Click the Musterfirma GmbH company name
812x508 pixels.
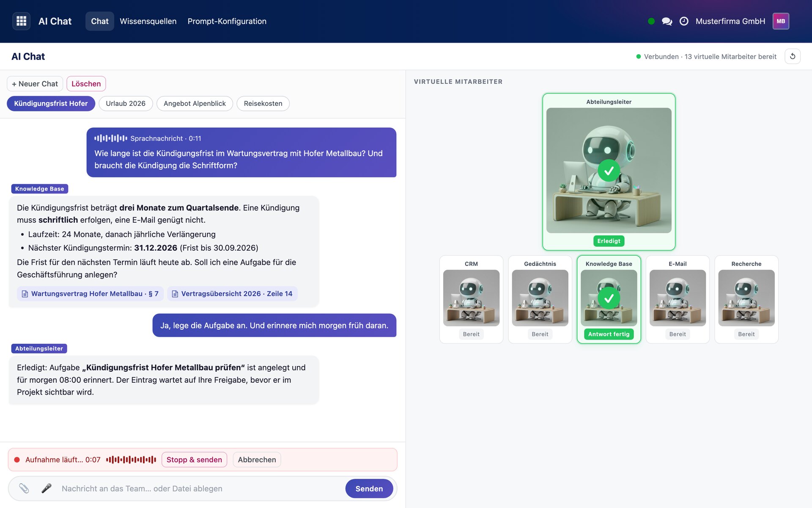pos(730,21)
